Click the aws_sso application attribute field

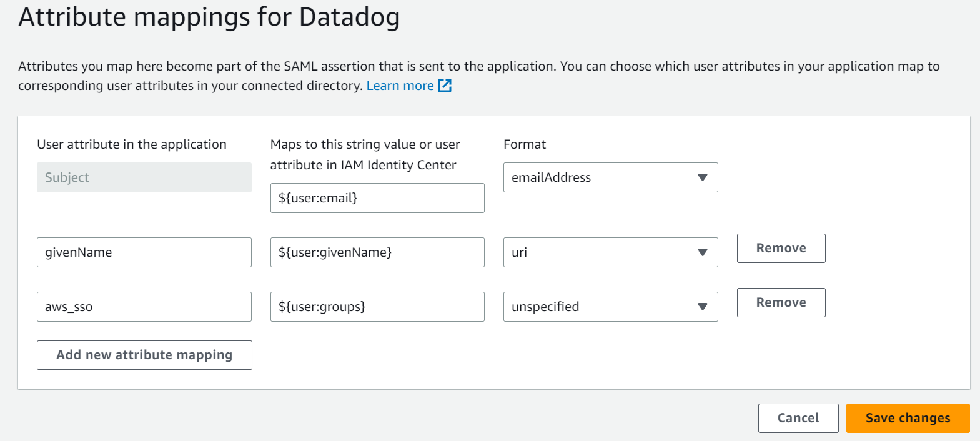click(x=144, y=307)
